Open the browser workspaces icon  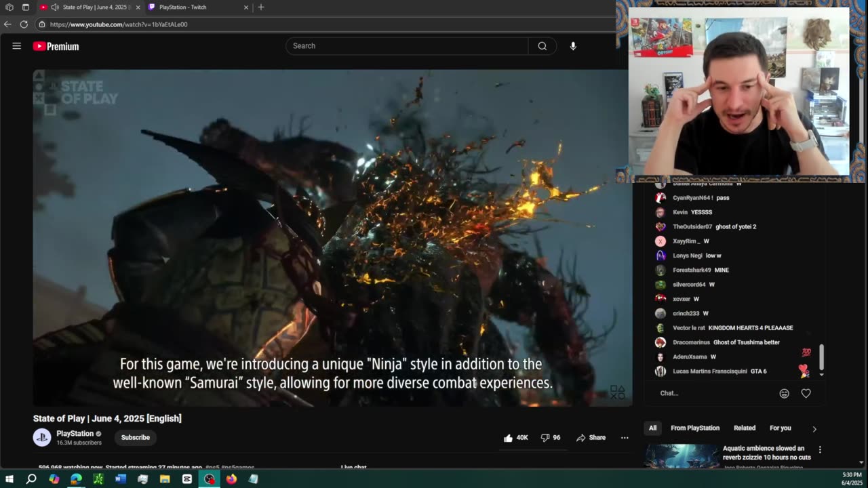[x=9, y=7]
